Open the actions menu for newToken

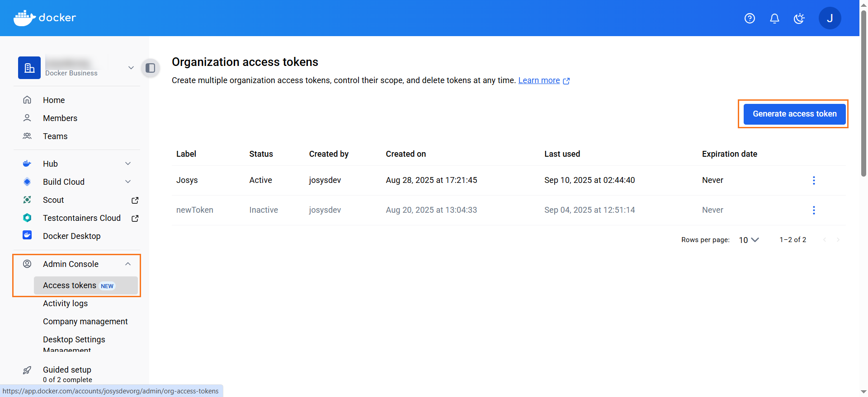[x=814, y=210]
